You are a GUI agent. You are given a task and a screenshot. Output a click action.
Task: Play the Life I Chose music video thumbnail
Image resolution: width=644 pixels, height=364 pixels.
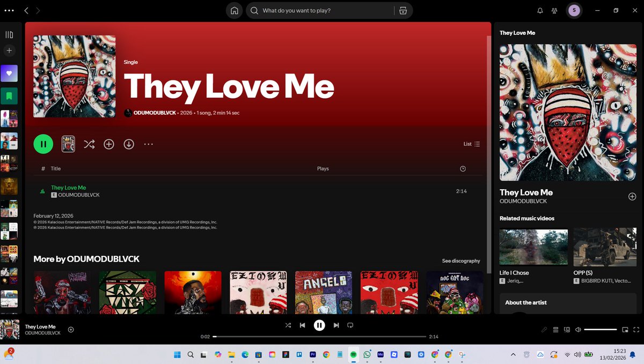[x=533, y=247]
